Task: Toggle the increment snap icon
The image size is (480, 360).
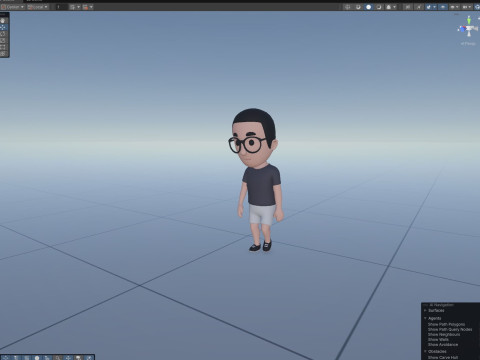Action: click(x=85, y=7)
